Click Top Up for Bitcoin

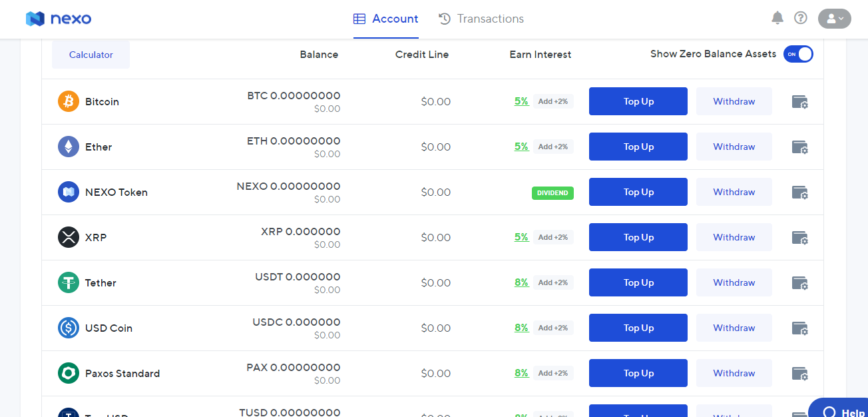click(x=638, y=101)
